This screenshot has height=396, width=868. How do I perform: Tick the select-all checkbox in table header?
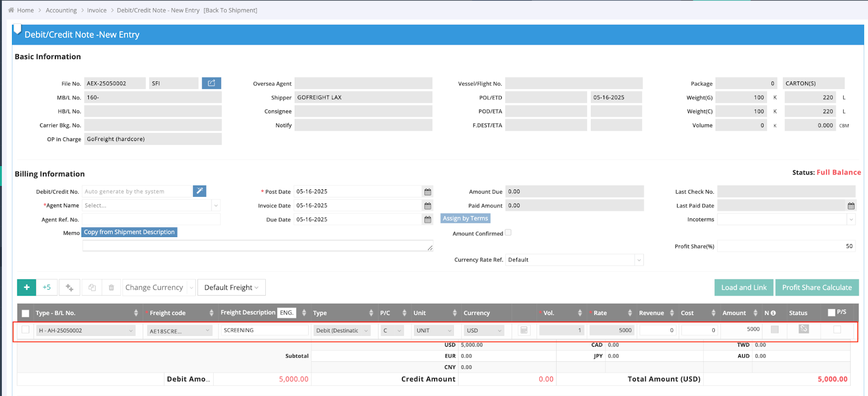[x=25, y=313]
